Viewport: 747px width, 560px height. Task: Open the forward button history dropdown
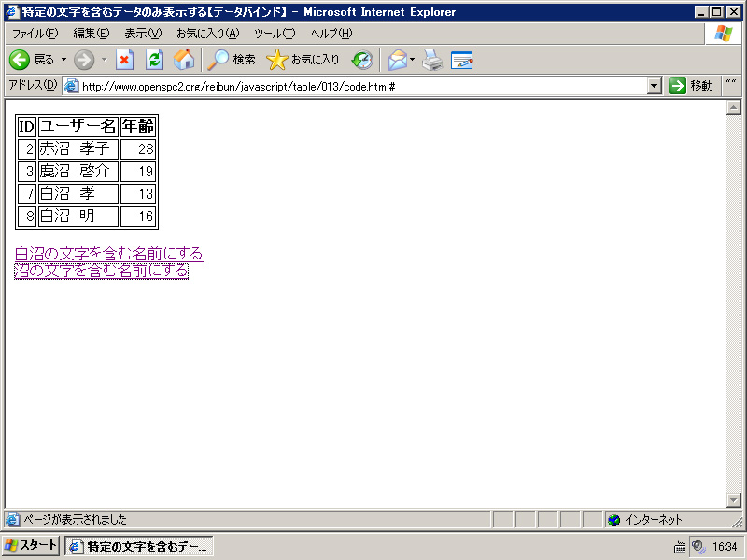[105, 60]
